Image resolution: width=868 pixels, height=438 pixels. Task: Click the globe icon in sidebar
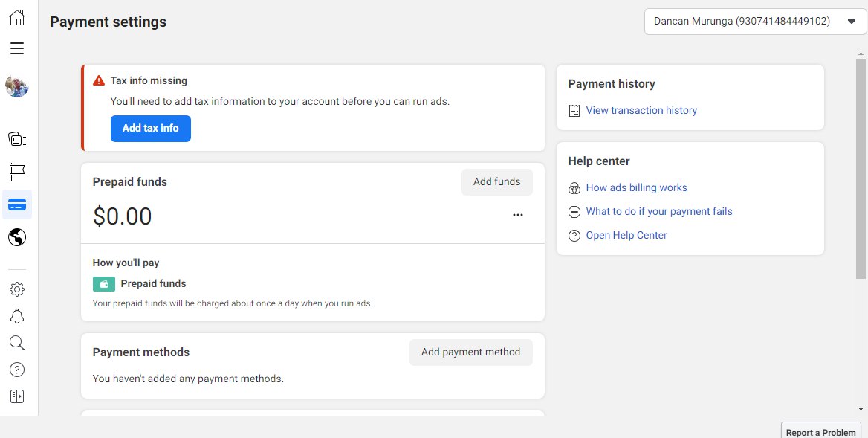(17, 237)
